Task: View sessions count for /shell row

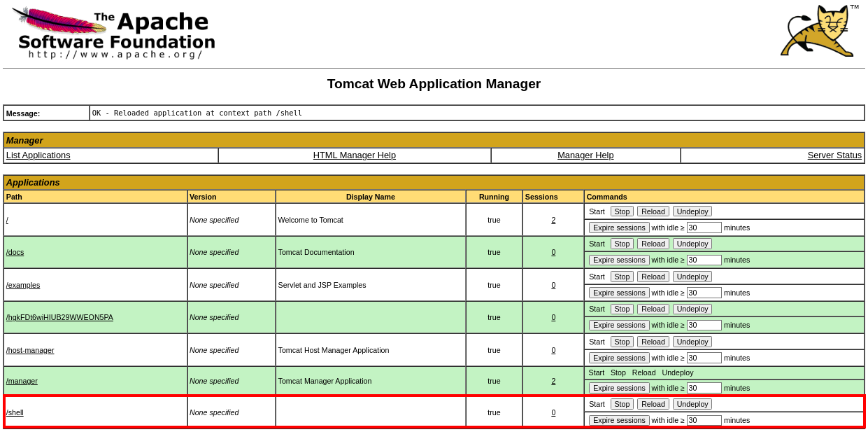Action: [553, 412]
